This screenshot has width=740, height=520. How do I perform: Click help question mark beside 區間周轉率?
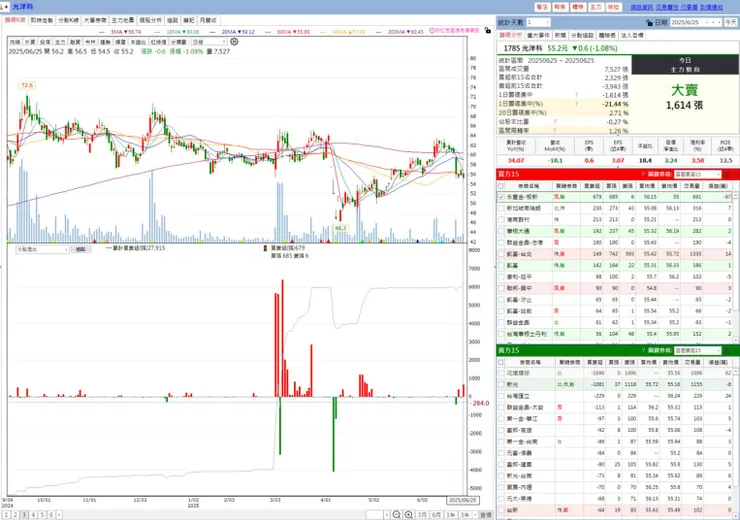[x=555, y=131]
